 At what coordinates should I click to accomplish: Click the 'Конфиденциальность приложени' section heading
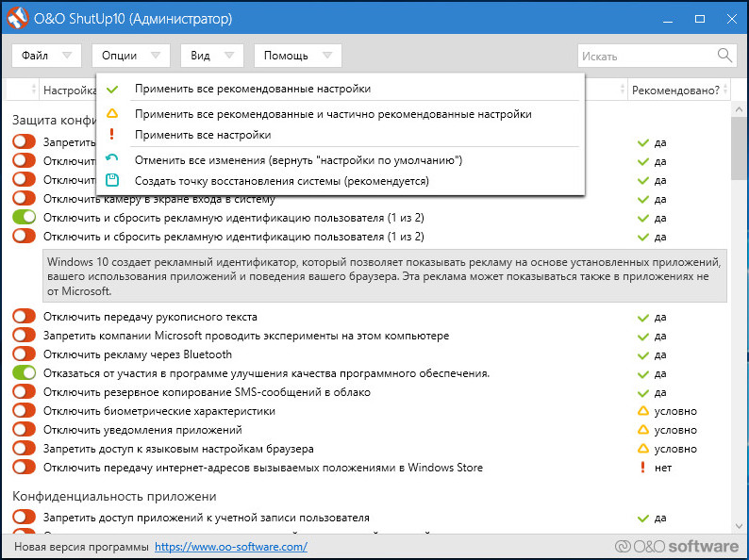point(114,496)
